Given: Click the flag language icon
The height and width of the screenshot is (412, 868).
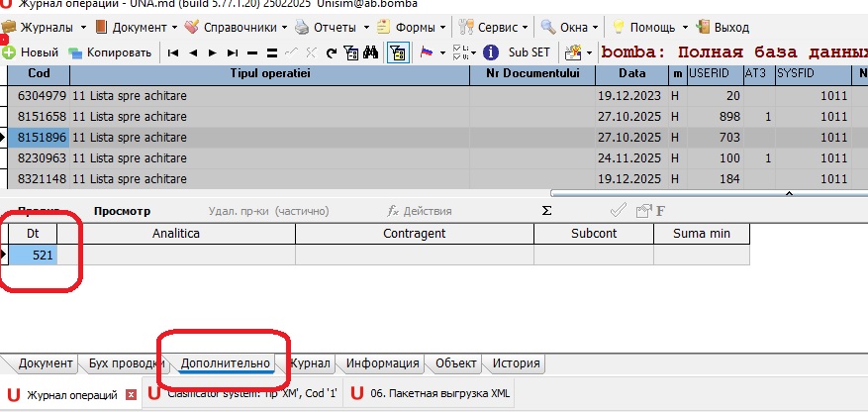Looking at the screenshot, I should coord(427,52).
